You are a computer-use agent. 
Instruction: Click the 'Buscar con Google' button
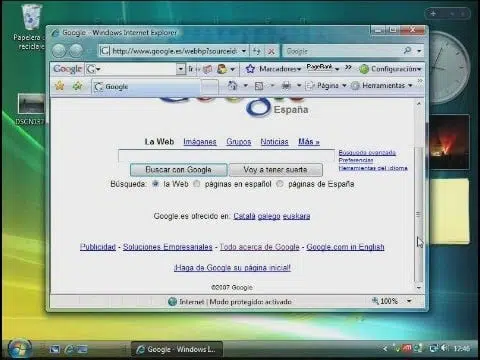point(178,170)
